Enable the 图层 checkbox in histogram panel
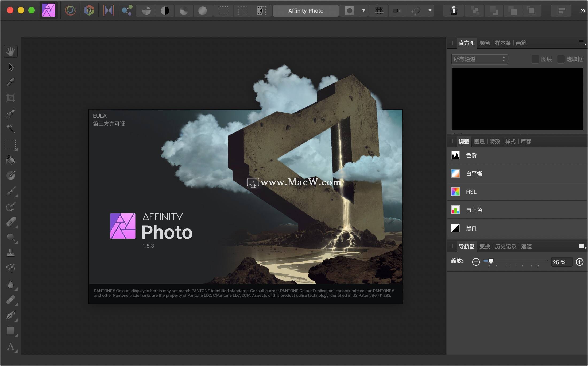Screen dimensions: 588x366 [535, 59]
